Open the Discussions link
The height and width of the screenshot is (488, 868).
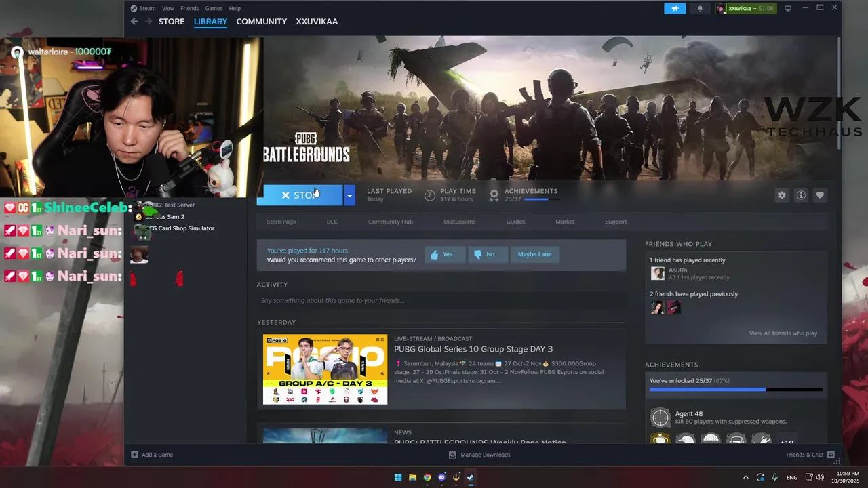pos(460,222)
